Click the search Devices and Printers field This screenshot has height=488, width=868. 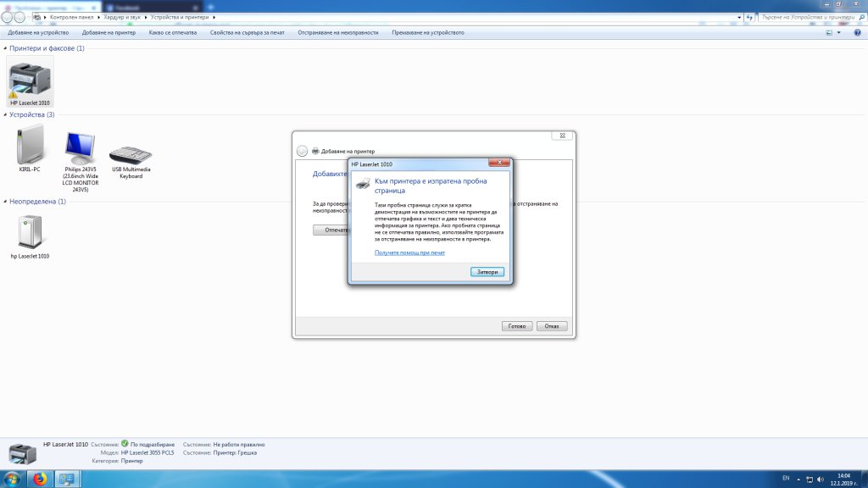tap(807, 17)
